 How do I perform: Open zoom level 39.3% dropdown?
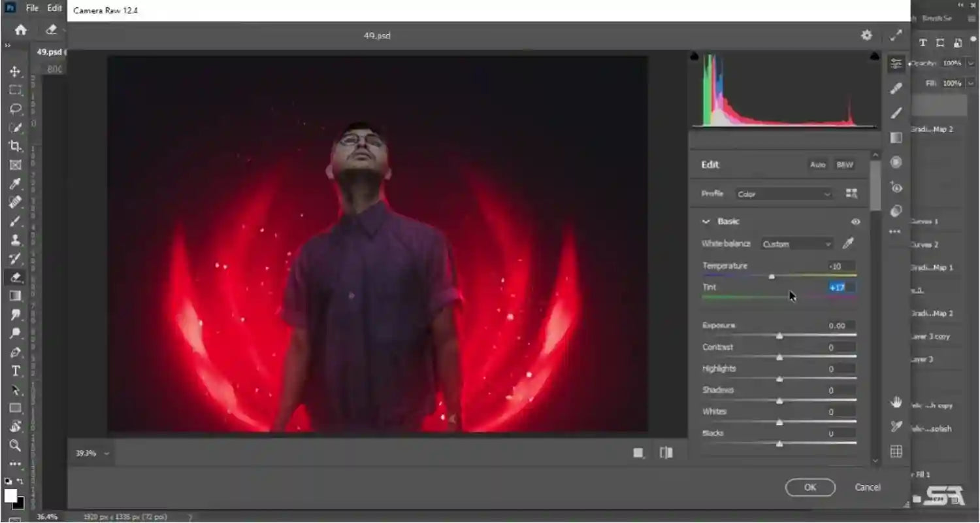pyautogui.click(x=91, y=453)
